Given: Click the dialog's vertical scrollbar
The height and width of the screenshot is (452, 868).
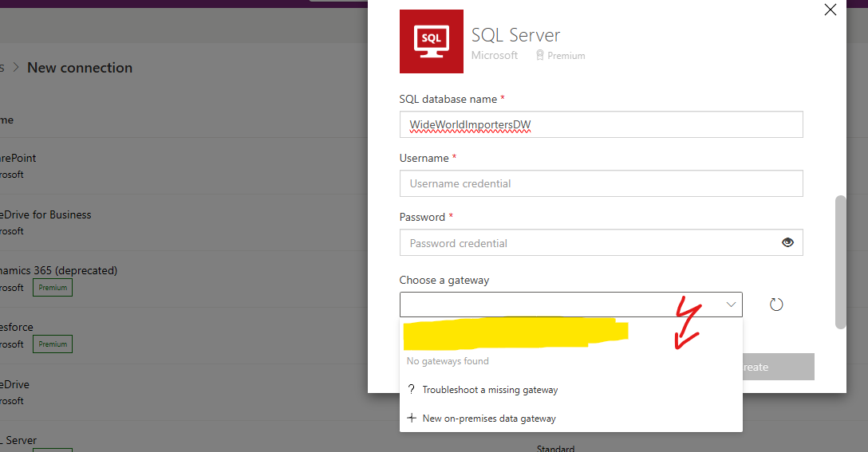Looking at the screenshot, I should click(839, 261).
